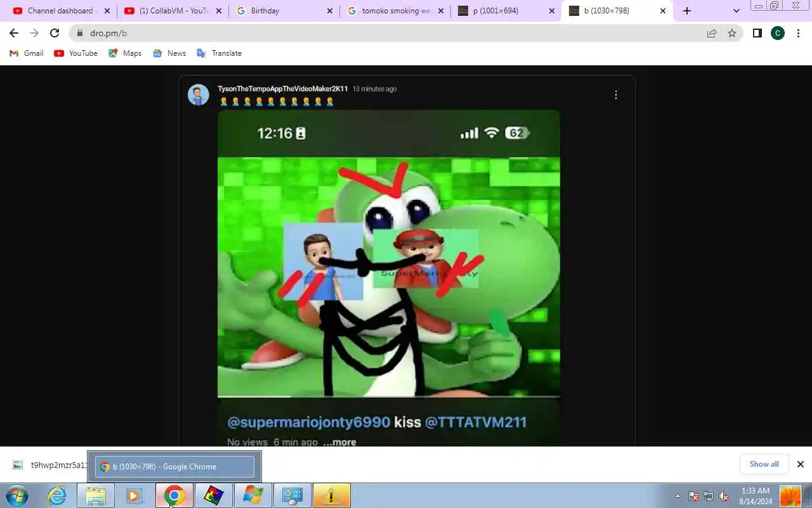Open the News bookmark
Screen dimensions: 812x508
169,53
